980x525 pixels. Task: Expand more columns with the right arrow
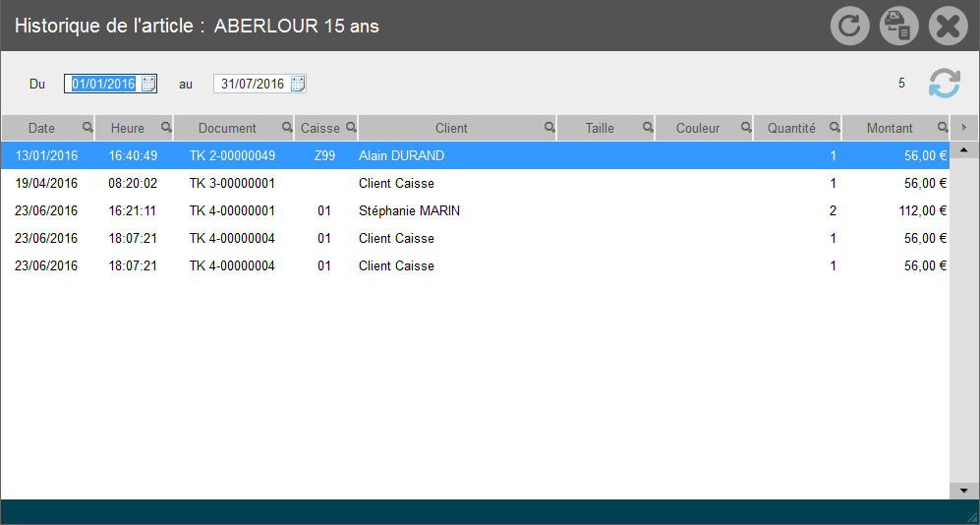click(x=964, y=128)
